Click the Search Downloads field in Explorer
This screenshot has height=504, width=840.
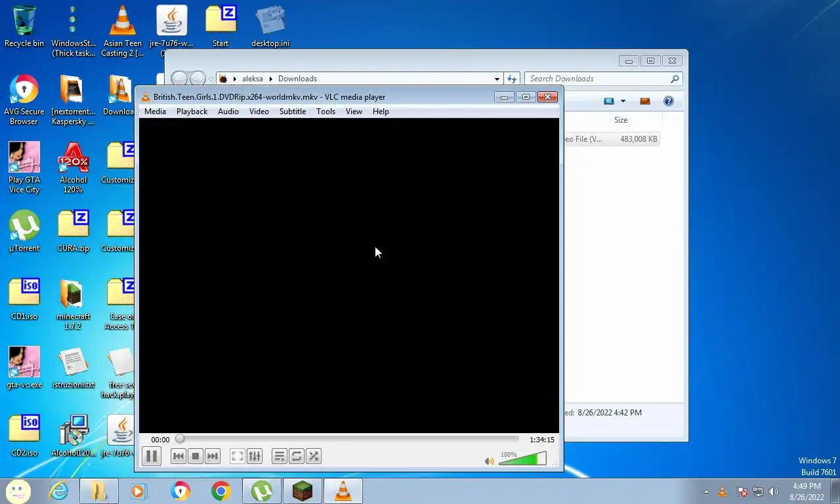pos(603,79)
